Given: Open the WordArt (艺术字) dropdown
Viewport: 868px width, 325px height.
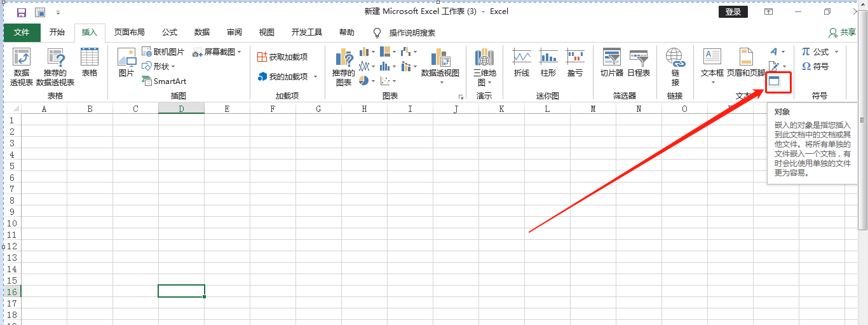Looking at the screenshot, I should click(778, 52).
